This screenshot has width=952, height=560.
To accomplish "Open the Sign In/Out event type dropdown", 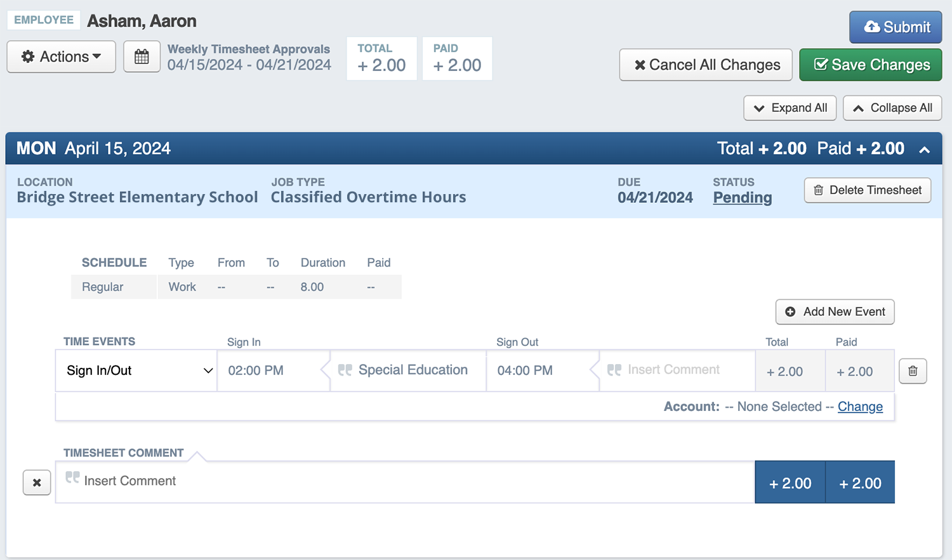I will 136,370.
